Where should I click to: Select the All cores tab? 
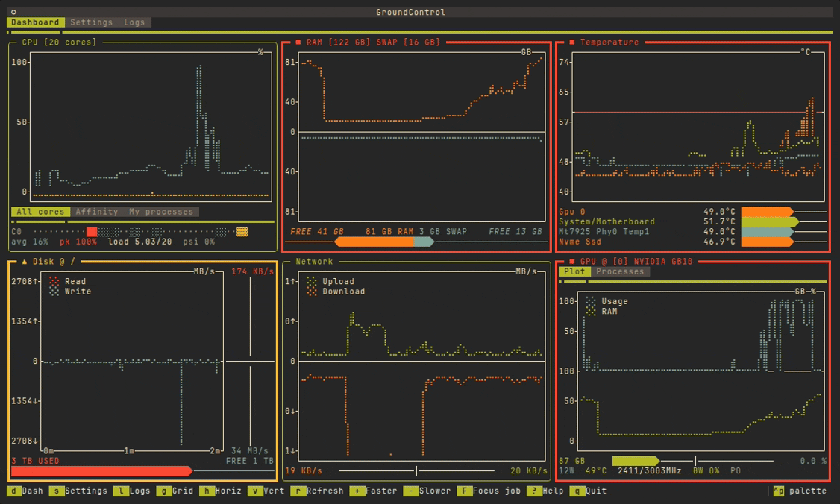40,212
